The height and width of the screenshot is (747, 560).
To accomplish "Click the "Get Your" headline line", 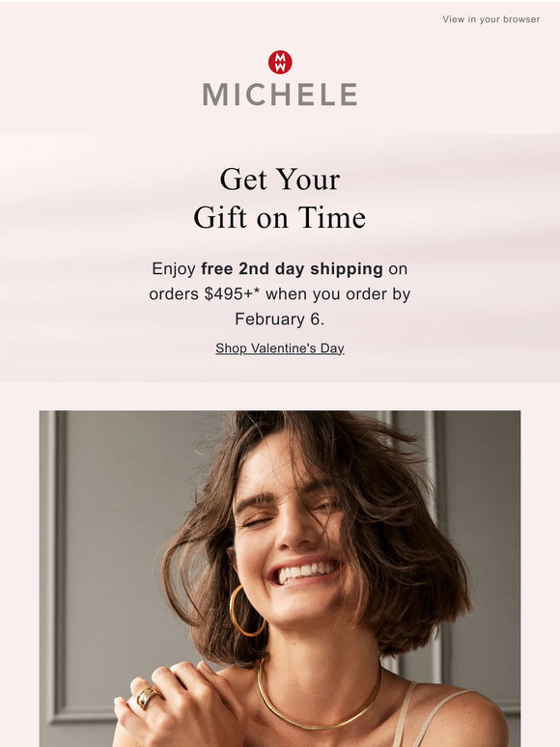I will (x=280, y=180).
